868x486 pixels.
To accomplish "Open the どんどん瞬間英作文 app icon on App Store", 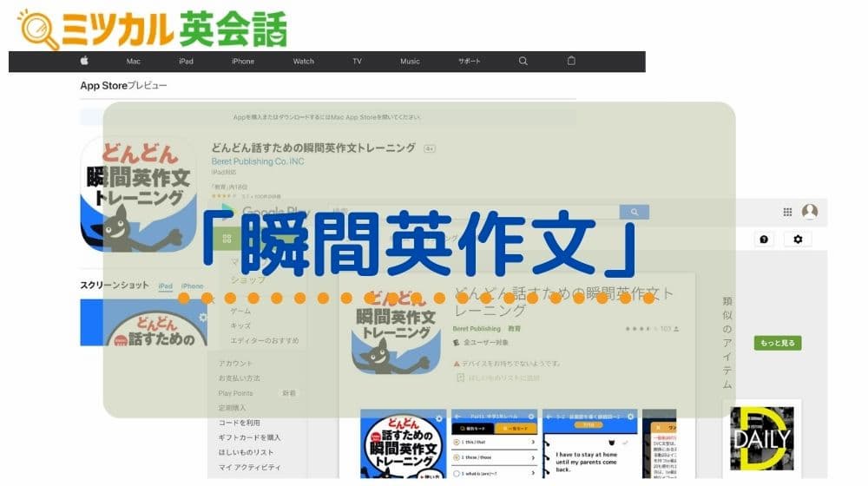I will coord(138,194).
